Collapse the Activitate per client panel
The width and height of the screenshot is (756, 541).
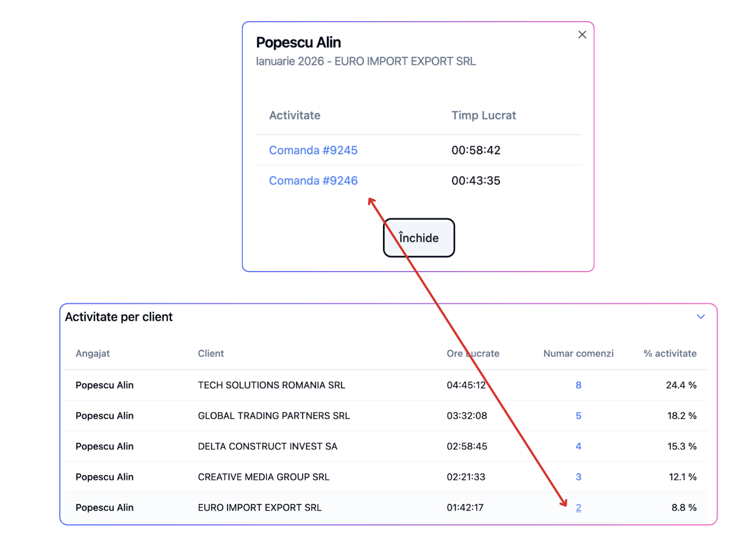(700, 317)
